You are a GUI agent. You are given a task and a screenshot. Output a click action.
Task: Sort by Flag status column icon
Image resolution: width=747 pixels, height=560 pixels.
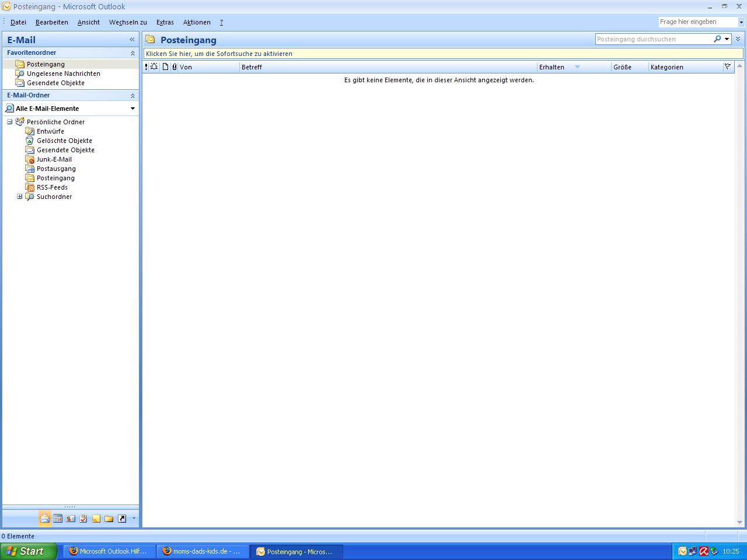728,67
